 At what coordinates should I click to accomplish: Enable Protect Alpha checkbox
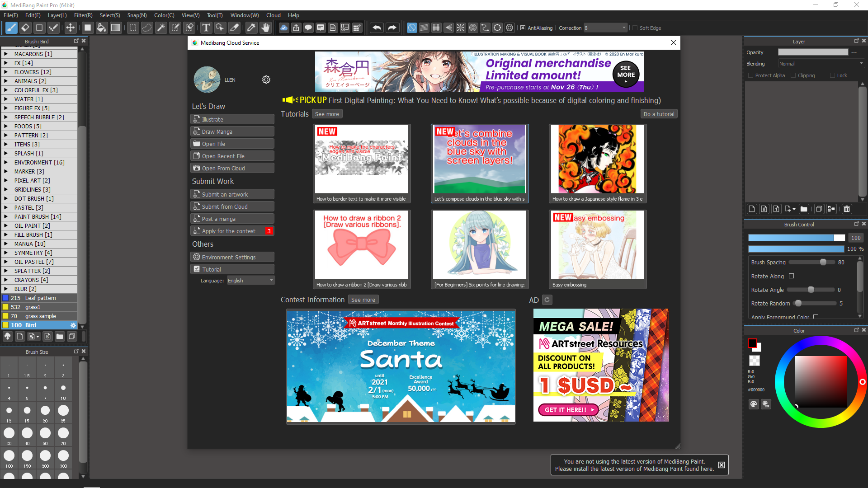coord(751,75)
